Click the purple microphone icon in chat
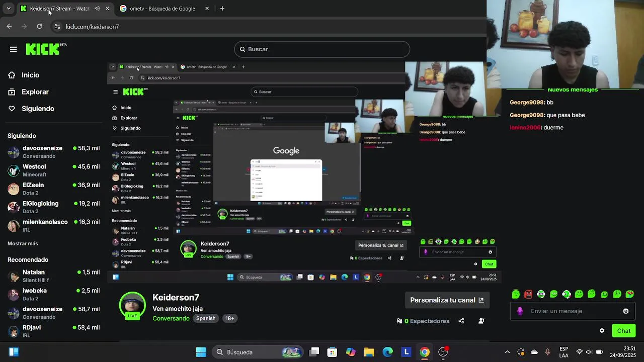 (x=520, y=311)
